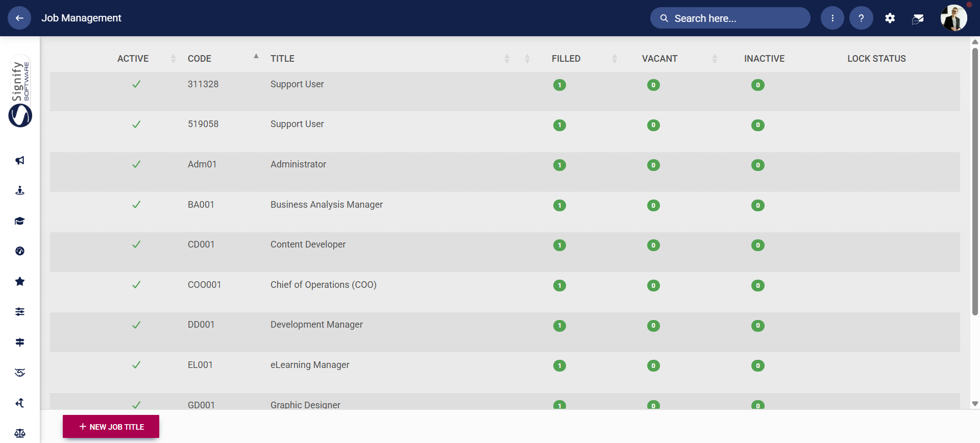Image resolution: width=980 pixels, height=443 pixels.
Task: Select code 311328
Action: pos(203,84)
